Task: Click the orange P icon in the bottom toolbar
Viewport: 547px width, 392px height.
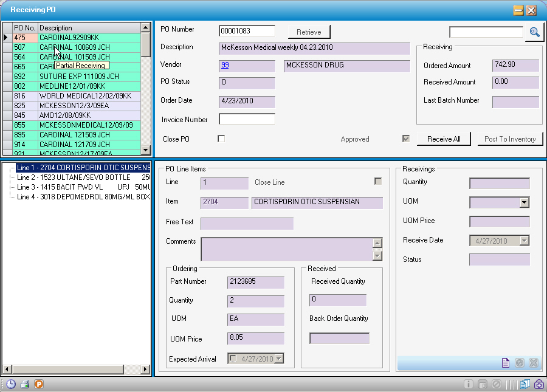Action: (x=38, y=384)
